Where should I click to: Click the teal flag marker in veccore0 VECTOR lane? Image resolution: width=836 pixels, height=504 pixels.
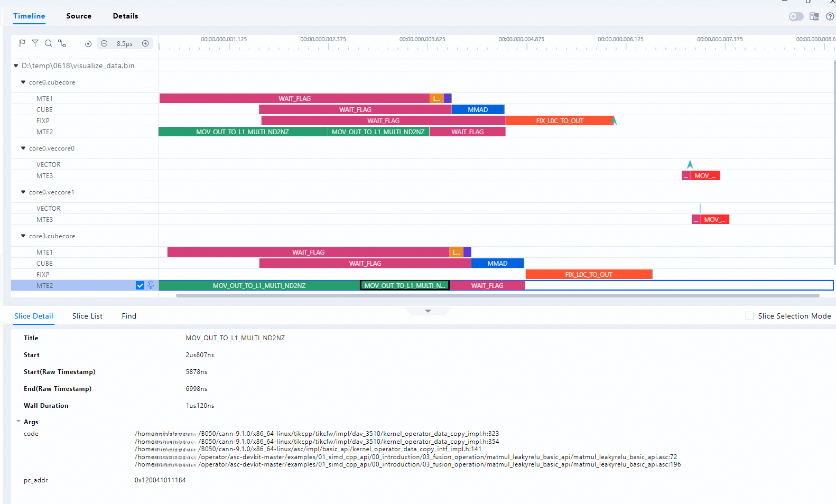pyautogui.click(x=690, y=164)
